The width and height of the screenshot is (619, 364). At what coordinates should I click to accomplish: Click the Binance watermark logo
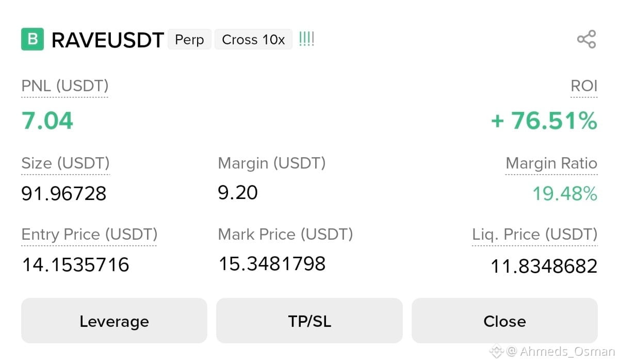pyautogui.click(x=496, y=352)
